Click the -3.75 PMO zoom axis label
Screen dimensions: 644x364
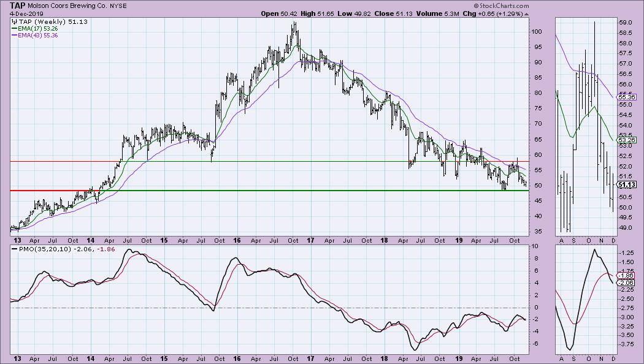626,344
